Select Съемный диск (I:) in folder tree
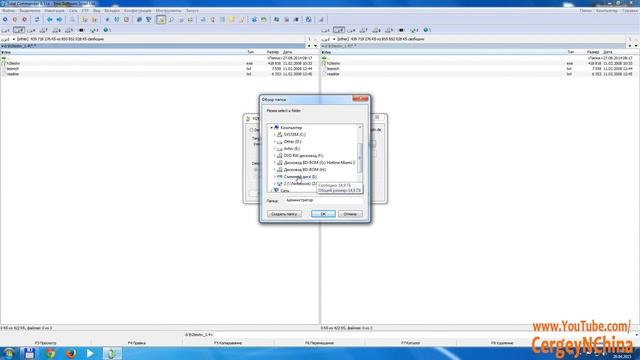The width and height of the screenshot is (640, 360). point(300,177)
